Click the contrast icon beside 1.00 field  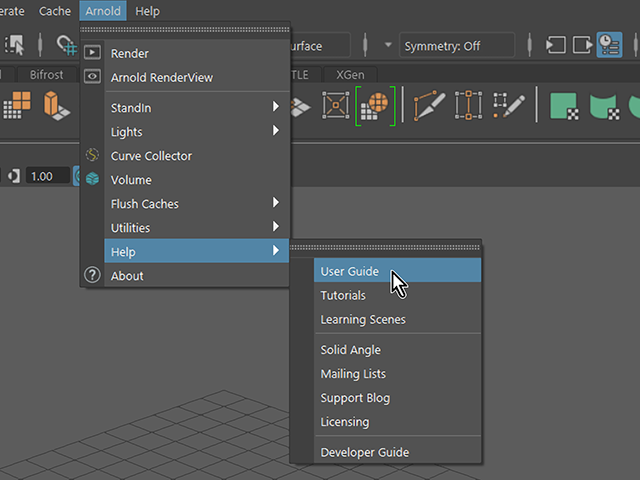[x=14, y=176]
